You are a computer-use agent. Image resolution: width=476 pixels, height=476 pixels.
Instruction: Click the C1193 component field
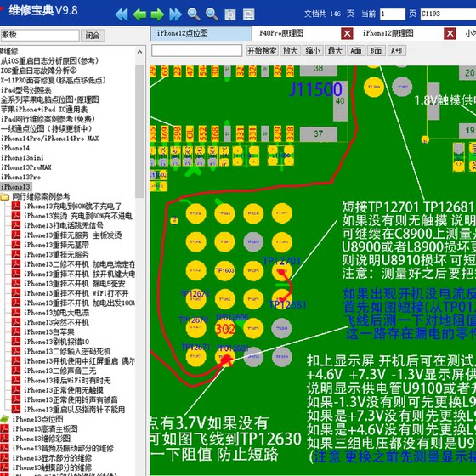[x=448, y=14]
